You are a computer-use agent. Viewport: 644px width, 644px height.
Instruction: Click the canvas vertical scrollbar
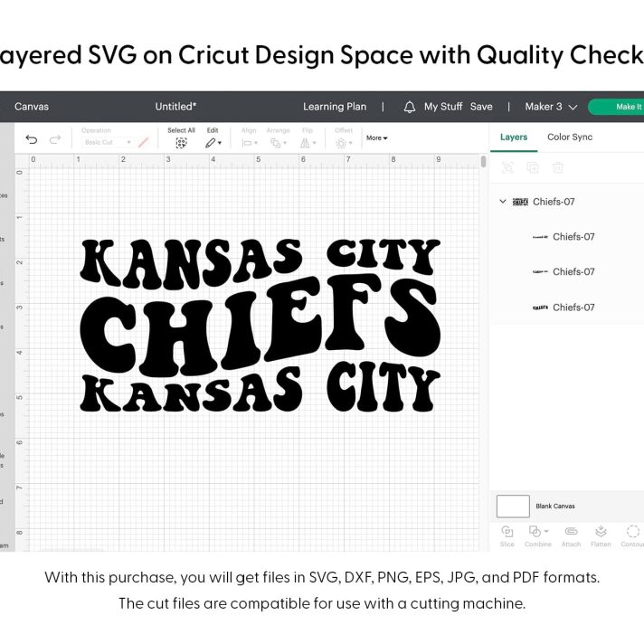pyautogui.click(x=483, y=161)
